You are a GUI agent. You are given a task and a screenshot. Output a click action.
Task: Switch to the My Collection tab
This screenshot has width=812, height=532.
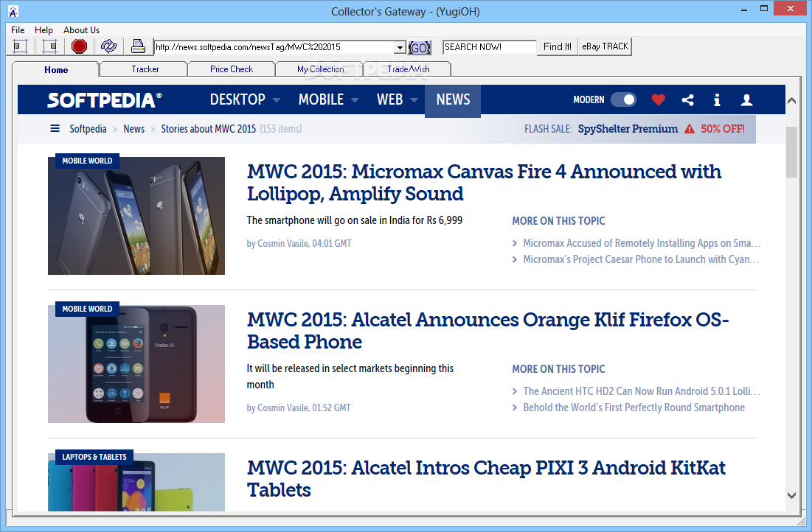tap(320, 69)
